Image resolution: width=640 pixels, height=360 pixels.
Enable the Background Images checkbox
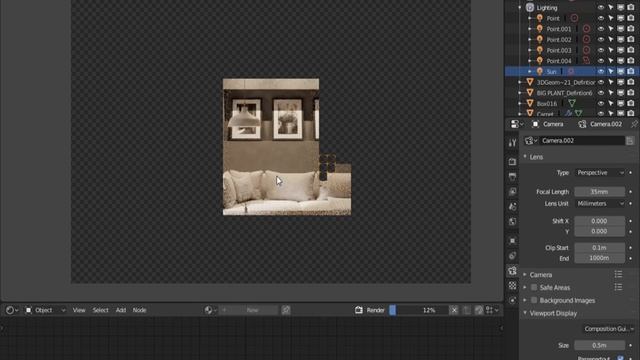click(x=534, y=300)
